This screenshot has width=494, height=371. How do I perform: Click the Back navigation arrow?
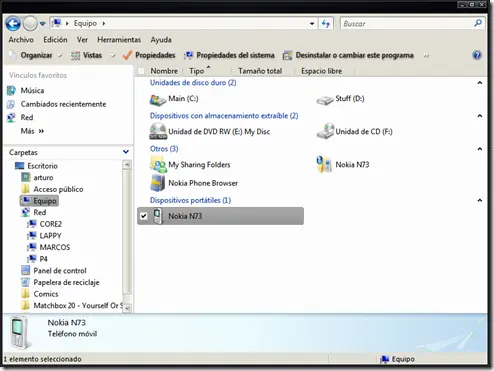pyautogui.click(x=13, y=24)
